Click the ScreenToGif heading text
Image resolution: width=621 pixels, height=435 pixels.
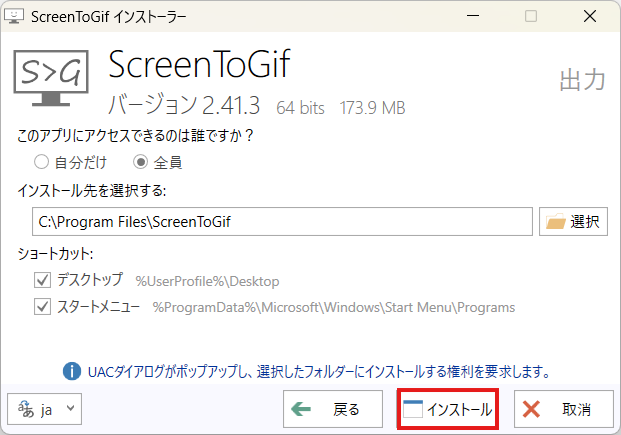[x=200, y=65]
